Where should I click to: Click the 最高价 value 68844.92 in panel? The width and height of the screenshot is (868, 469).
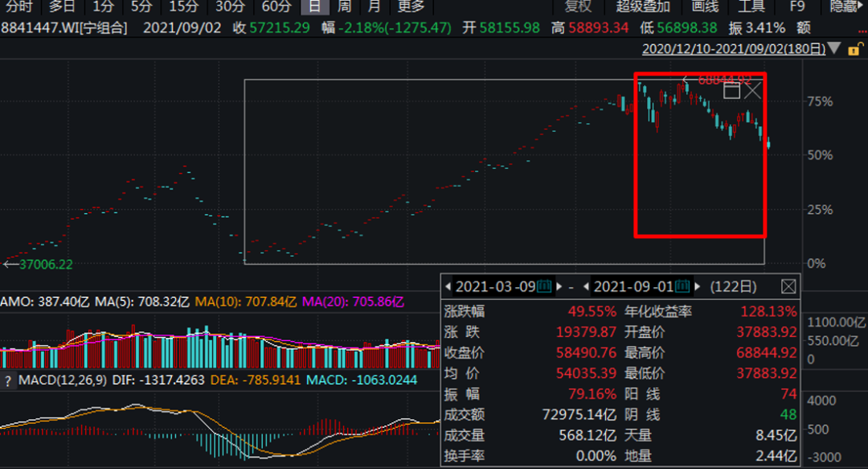click(x=767, y=352)
